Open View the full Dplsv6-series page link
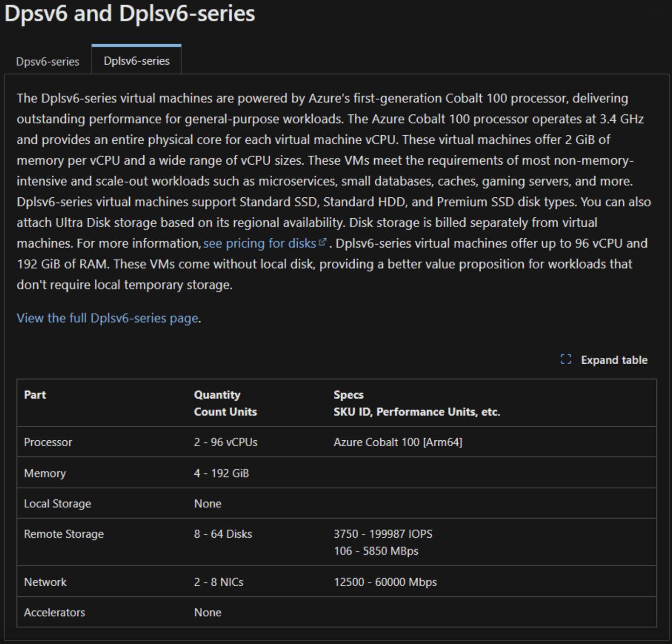The image size is (672, 644). click(108, 318)
